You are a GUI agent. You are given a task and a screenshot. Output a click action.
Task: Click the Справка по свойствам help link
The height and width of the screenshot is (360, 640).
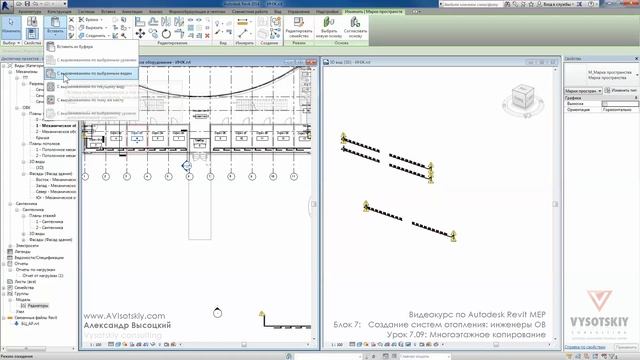(585, 347)
